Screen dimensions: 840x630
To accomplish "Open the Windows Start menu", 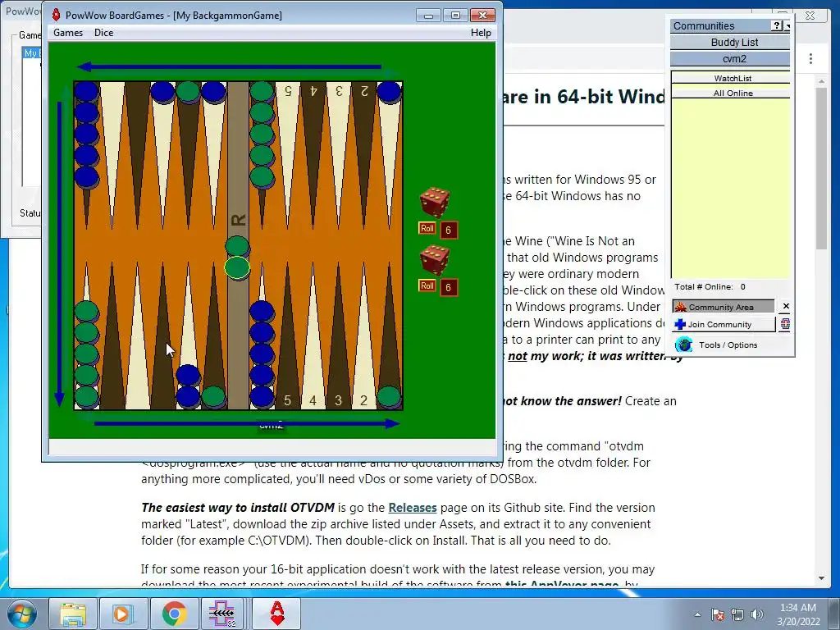I will point(21,614).
